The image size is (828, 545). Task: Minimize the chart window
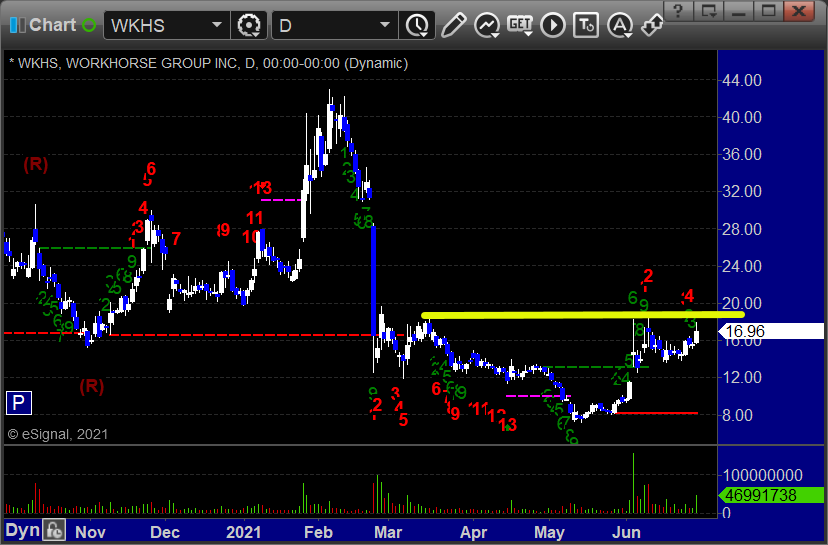pyautogui.click(x=739, y=11)
